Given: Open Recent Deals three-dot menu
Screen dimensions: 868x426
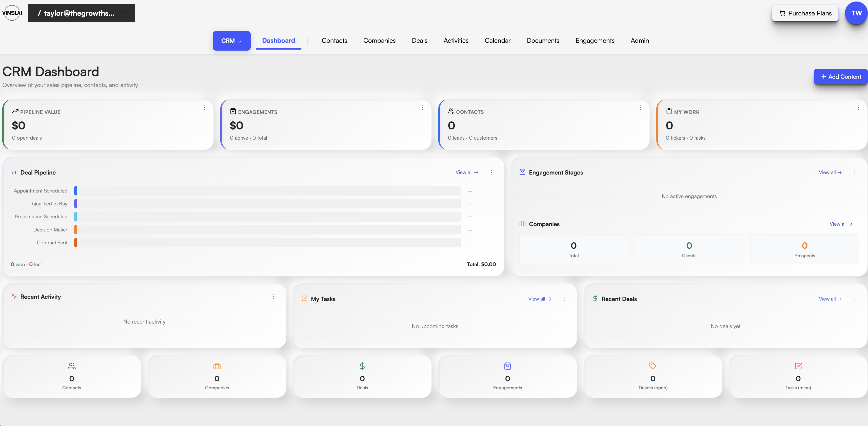Looking at the screenshot, I should pyautogui.click(x=855, y=299).
